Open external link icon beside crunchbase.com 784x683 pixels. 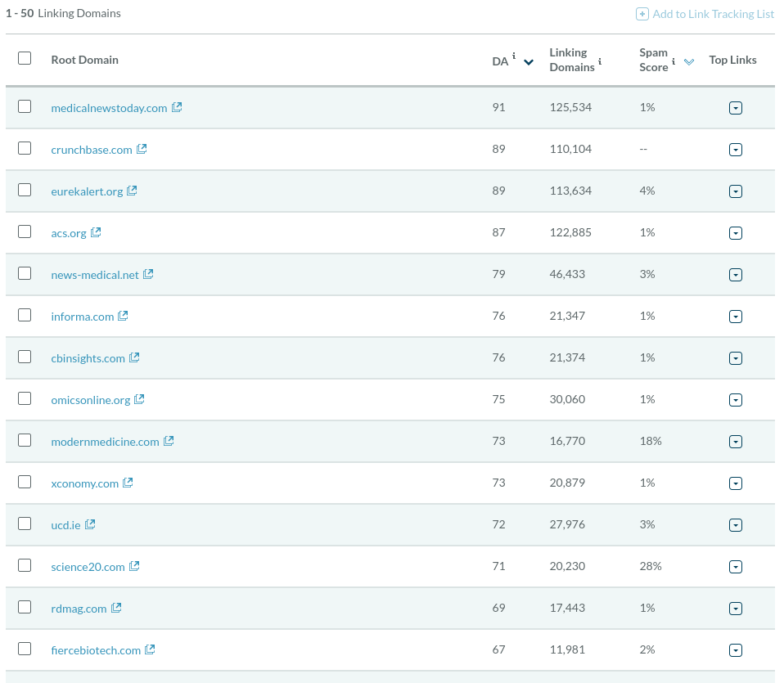142,149
